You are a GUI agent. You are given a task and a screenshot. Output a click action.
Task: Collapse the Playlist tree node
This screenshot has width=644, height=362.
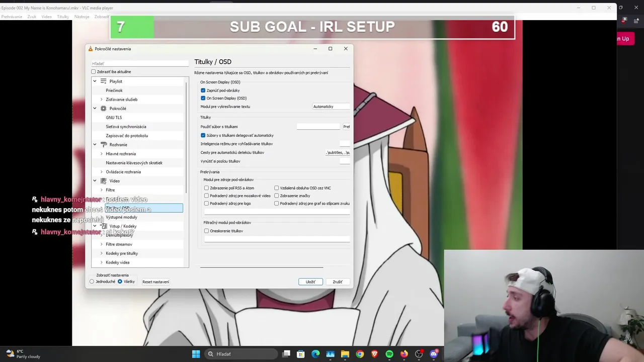point(95,81)
